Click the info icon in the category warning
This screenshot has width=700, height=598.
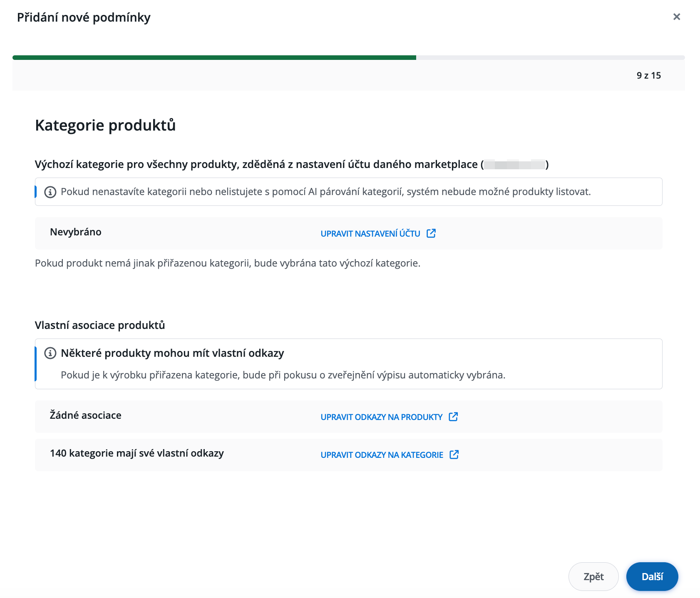[50, 192]
